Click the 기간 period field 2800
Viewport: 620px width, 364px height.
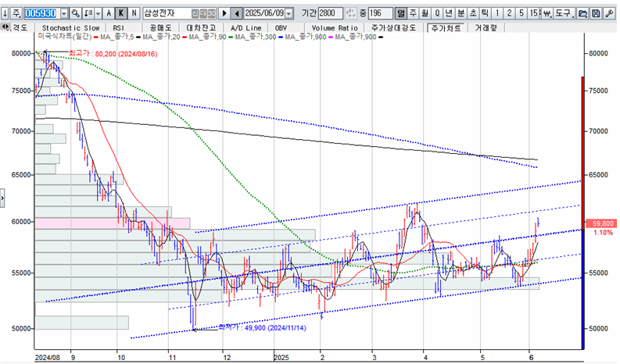click(331, 13)
